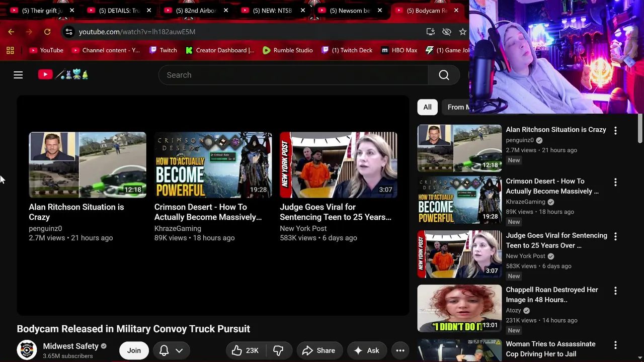Click the video title 'Bodycam Released in Military Convoy Truck Pursuit'
Image resolution: width=644 pixels, height=362 pixels.
point(133,329)
